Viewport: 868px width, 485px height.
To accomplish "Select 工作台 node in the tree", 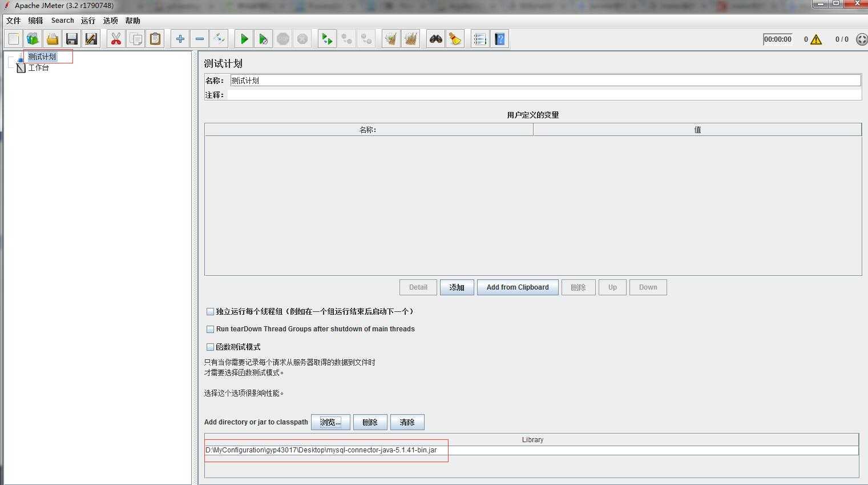I will pos(38,67).
